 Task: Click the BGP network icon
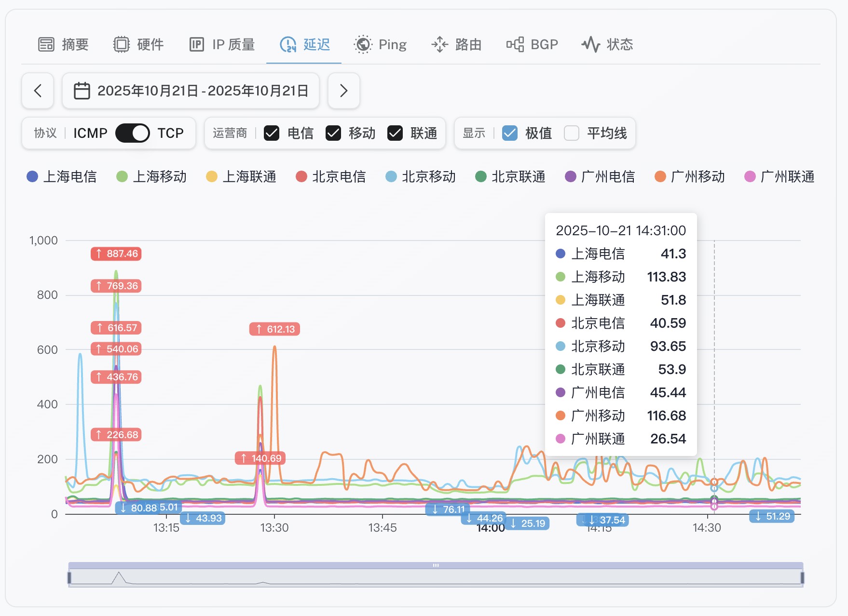[x=515, y=44]
